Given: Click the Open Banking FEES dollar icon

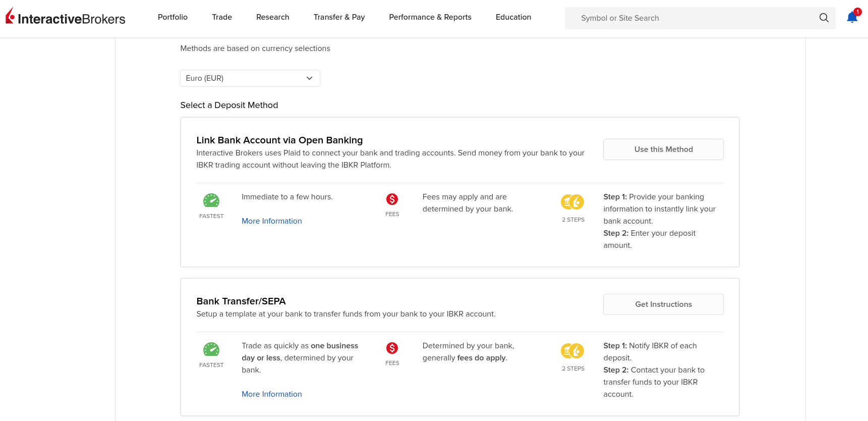Looking at the screenshot, I should [392, 199].
